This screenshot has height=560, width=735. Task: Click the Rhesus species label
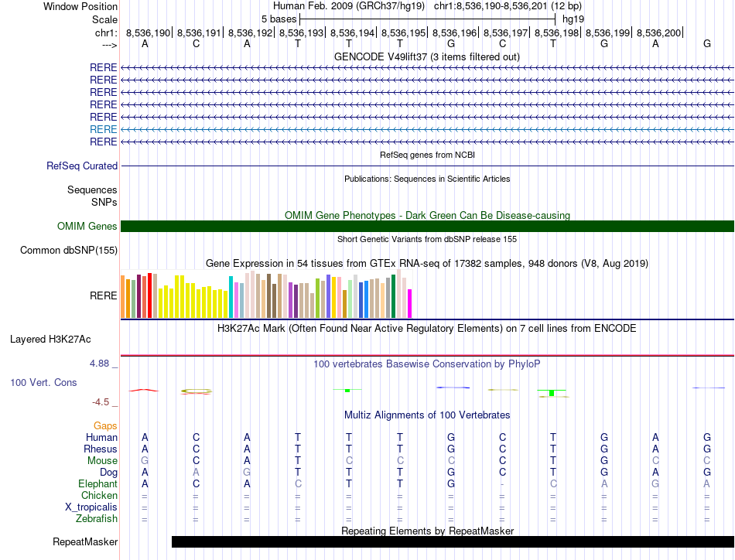click(x=101, y=449)
